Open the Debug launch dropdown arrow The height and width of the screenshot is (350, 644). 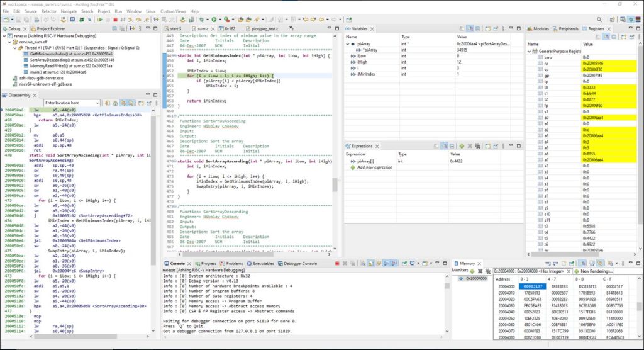[x=208, y=20]
